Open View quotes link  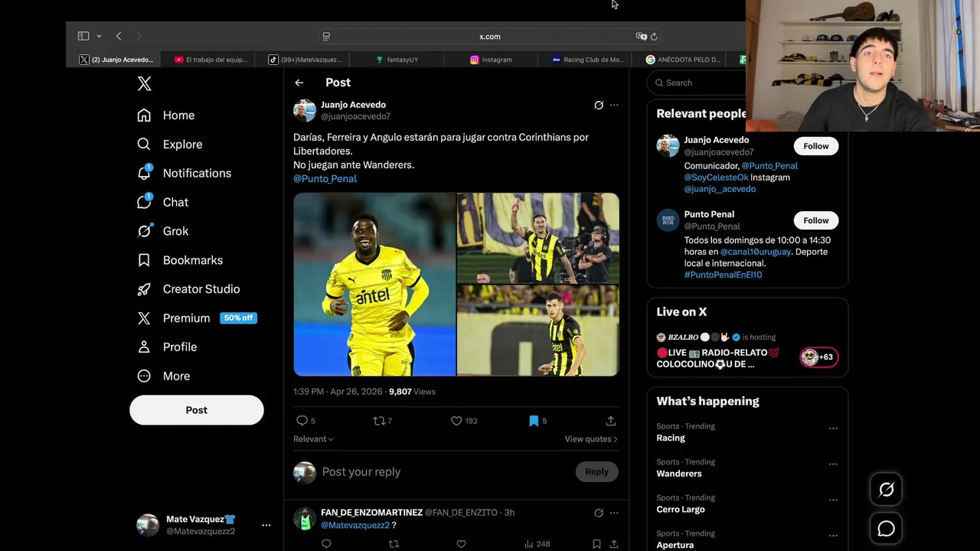pyautogui.click(x=591, y=439)
